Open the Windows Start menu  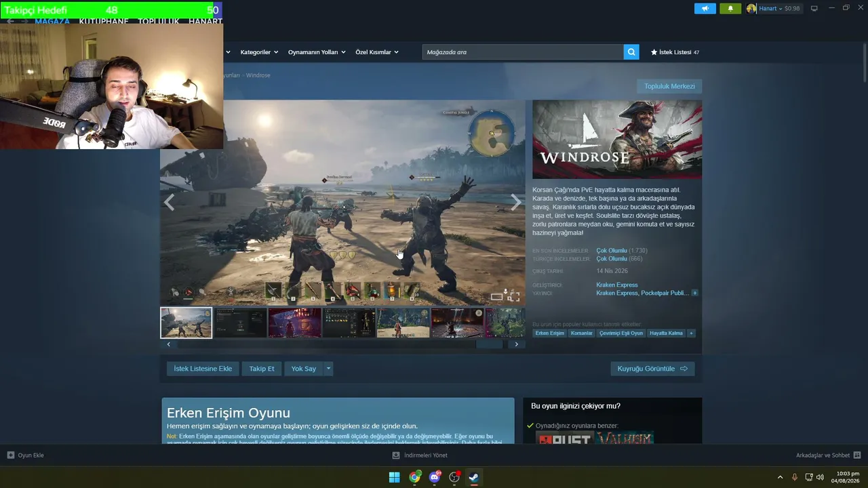pyautogui.click(x=394, y=477)
